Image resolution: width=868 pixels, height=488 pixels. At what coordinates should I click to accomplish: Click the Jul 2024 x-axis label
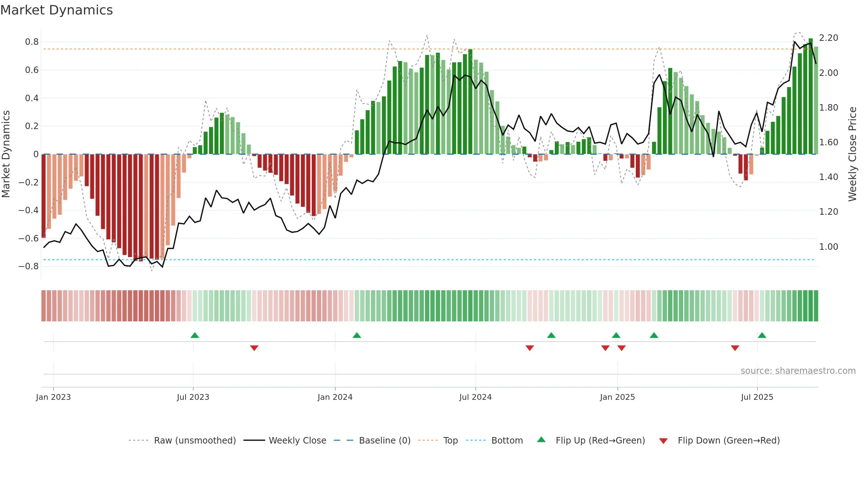tap(476, 397)
